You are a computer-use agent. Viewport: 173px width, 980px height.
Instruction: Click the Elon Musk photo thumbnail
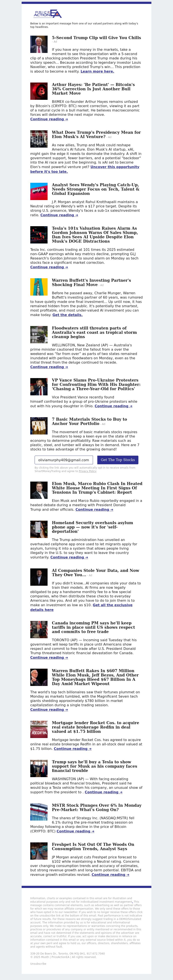[39, 490]
